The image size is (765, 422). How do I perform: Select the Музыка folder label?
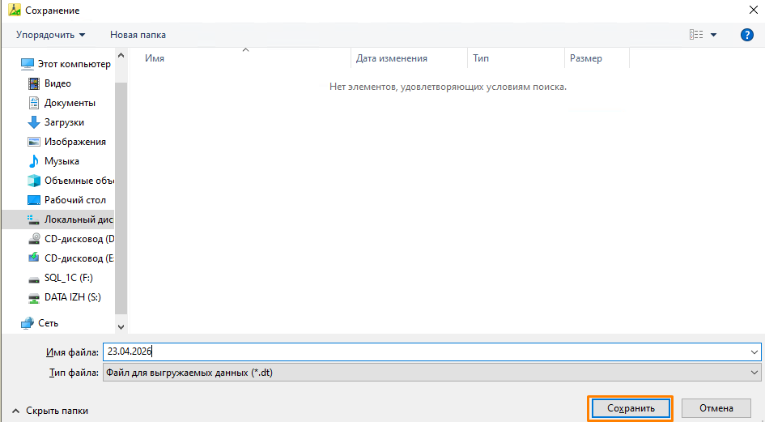[x=61, y=161]
